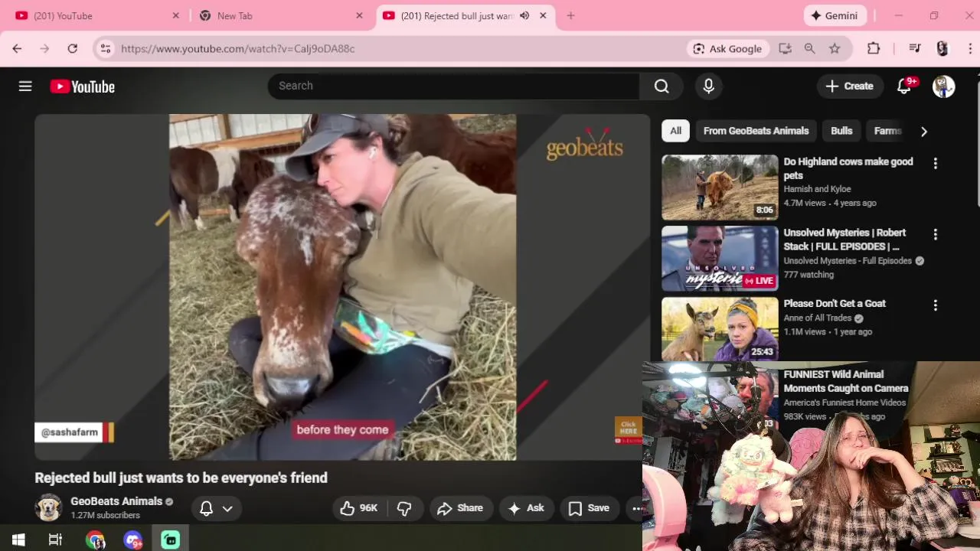Click the magnifier search button

pyautogui.click(x=661, y=86)
